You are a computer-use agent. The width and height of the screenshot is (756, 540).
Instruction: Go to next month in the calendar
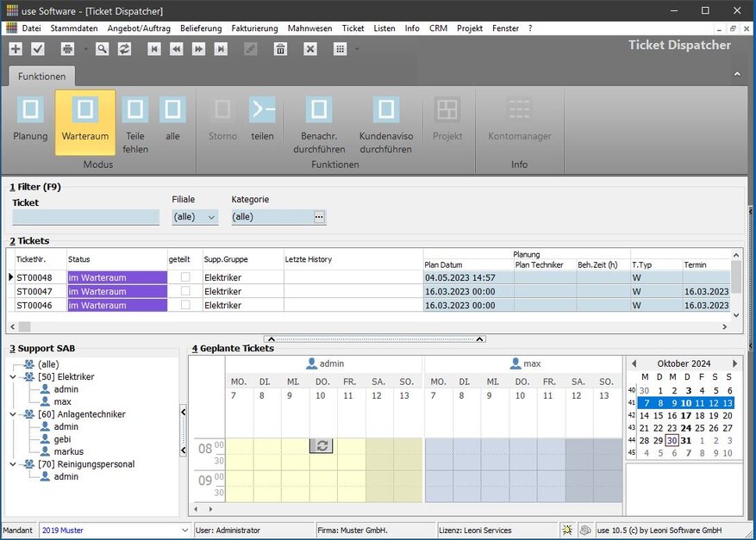point(734,363)
